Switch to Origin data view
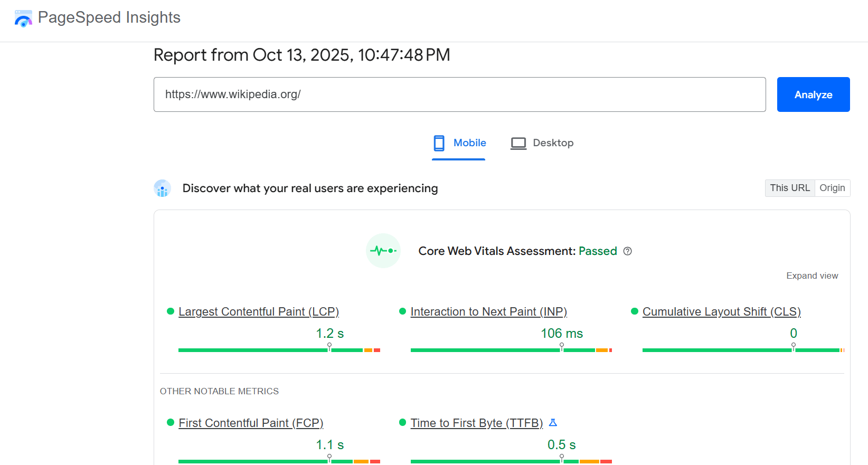The image size is (868, 465). [832, 188]
